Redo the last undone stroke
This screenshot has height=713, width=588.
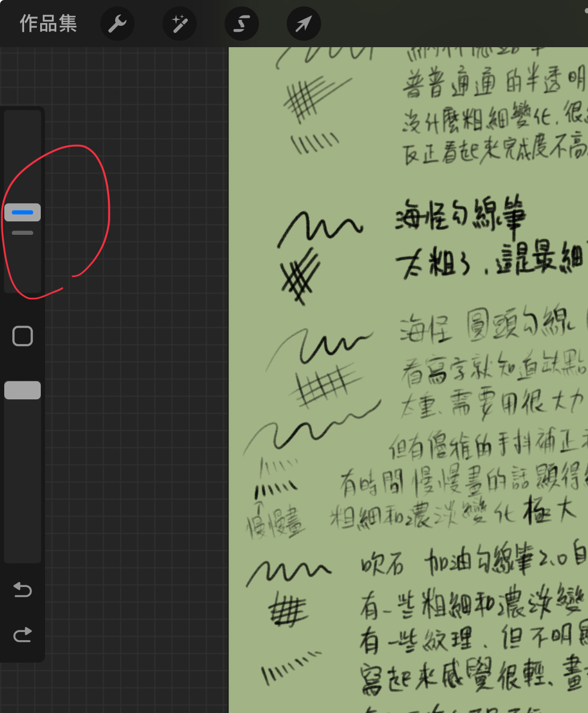23,635
